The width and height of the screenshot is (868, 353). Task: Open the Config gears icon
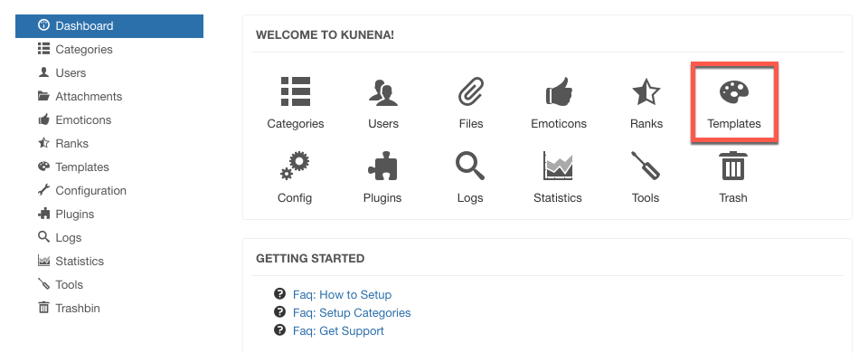(295, 166)
